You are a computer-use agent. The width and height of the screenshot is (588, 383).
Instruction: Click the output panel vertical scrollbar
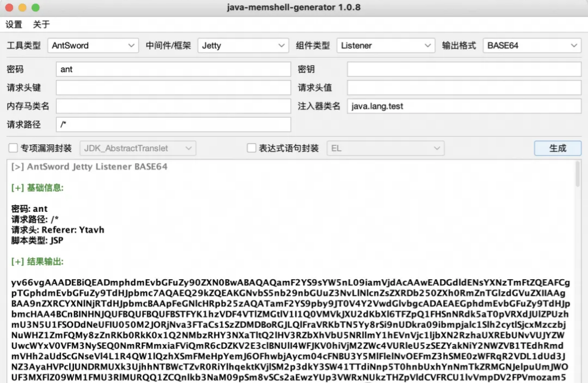(578, 174)
